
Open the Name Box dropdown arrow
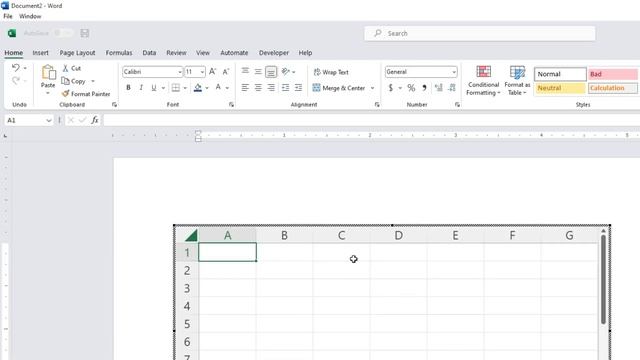click(49, 120)
